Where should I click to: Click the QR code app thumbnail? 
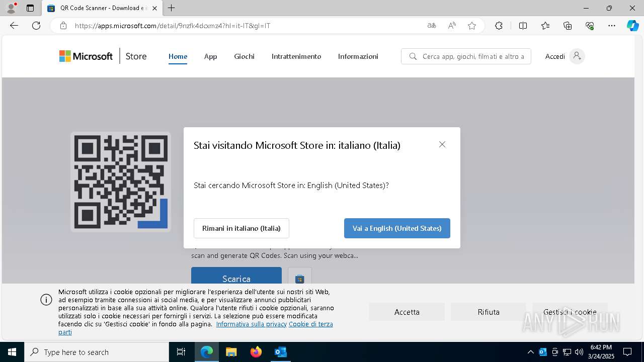(121, 182)
